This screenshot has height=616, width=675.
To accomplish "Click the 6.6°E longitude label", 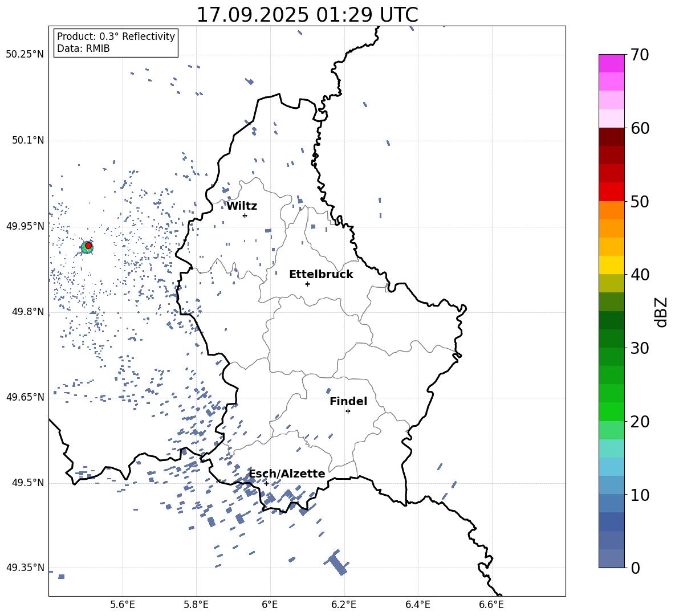I will pyautogui.click(x=491, y=605).
